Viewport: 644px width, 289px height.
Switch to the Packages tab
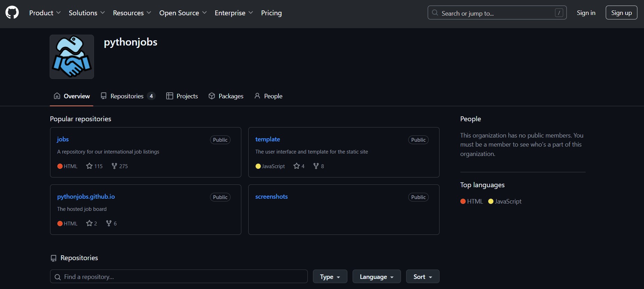pos(226,96)
